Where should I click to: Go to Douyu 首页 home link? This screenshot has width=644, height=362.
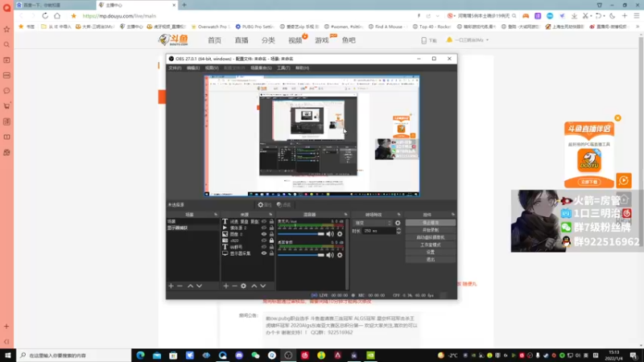214,40
